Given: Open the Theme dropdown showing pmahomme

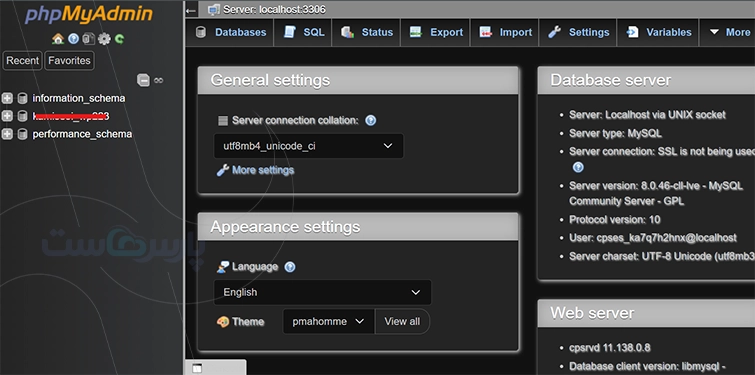Looking at the screenshot, I should click(328, 322).
